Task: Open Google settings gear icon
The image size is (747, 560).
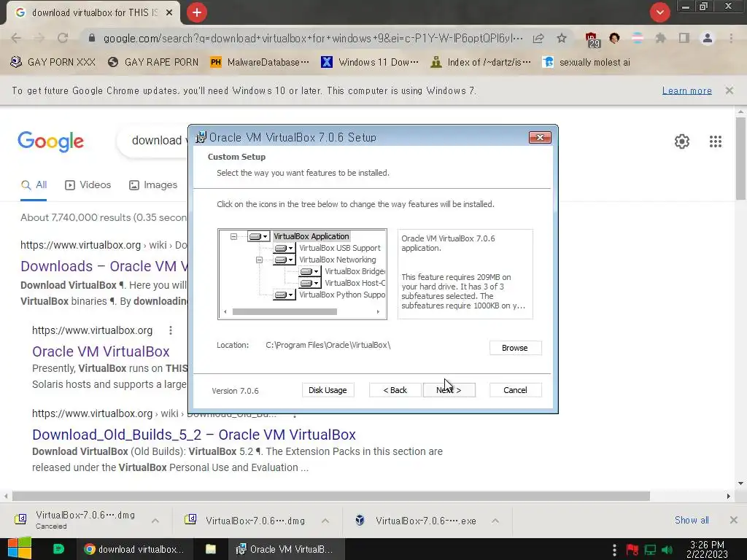Action: coord(682,141)
